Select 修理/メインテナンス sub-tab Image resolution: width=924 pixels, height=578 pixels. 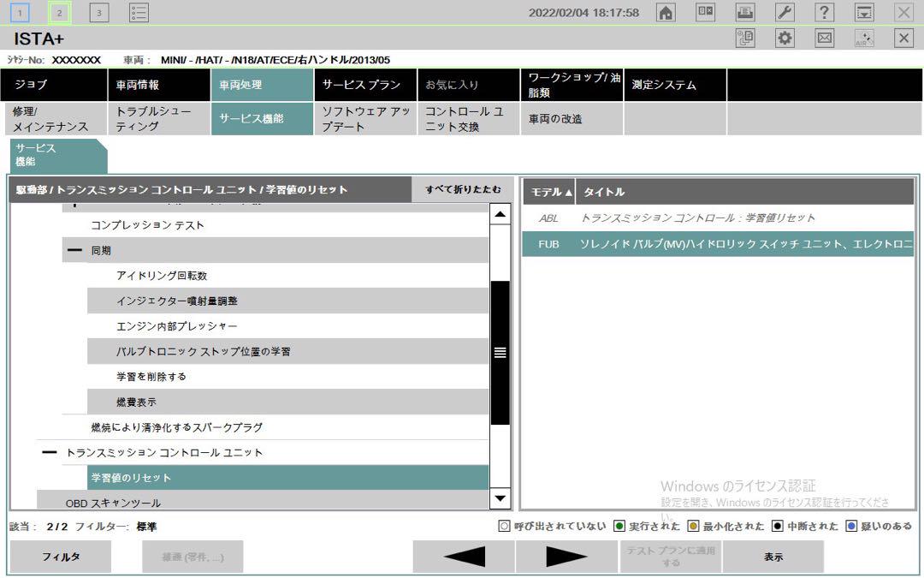coord(56,118)
